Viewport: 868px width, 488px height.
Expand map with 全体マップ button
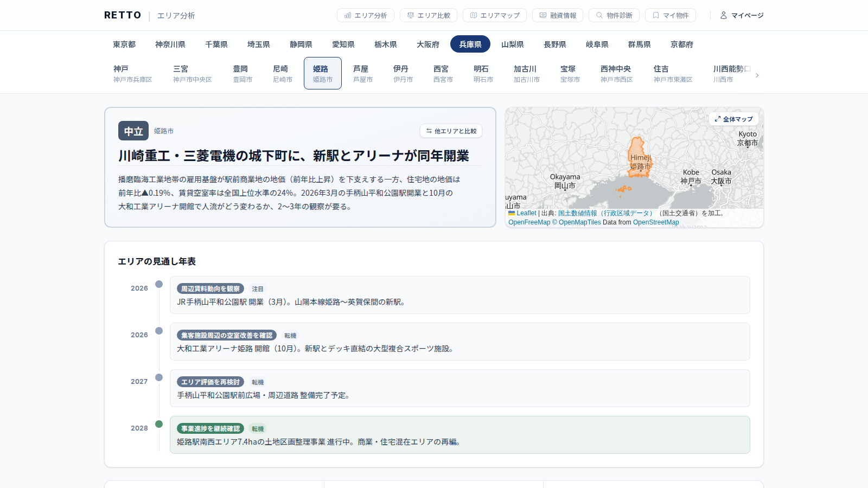[x=733, y=119]
